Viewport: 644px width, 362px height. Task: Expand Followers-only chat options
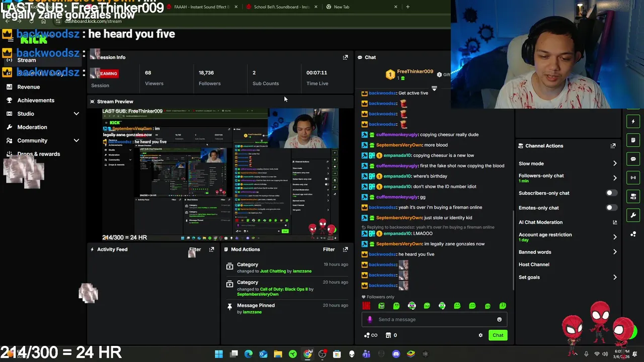click(614, 178)
